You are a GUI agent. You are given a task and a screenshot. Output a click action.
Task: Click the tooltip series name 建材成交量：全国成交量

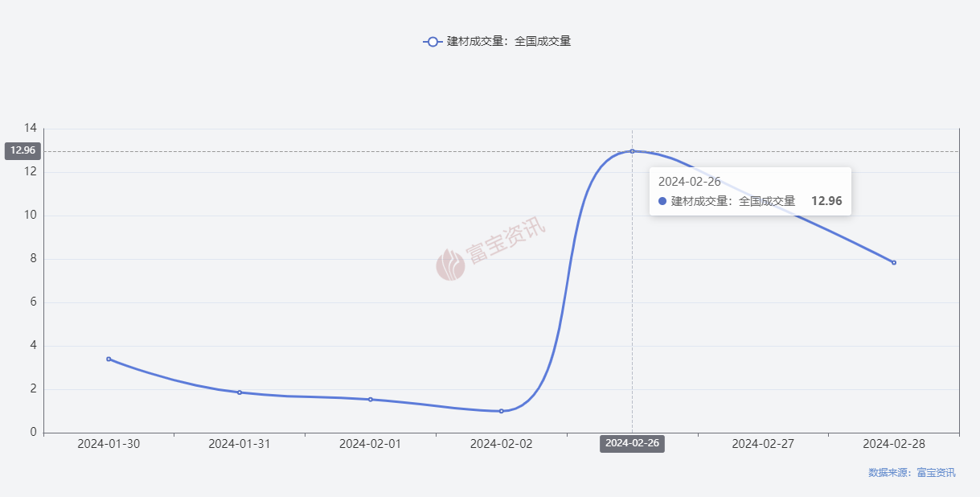733,201
